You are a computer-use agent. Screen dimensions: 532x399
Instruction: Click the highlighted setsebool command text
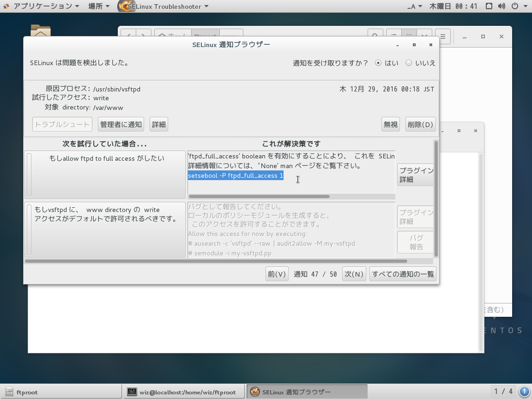[236, 175]
